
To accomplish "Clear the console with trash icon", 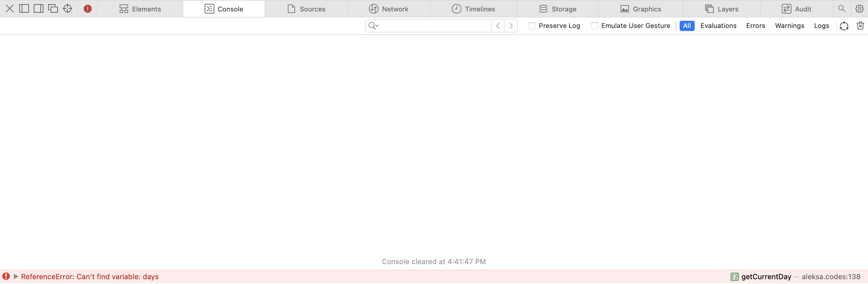I will (860, 26).
